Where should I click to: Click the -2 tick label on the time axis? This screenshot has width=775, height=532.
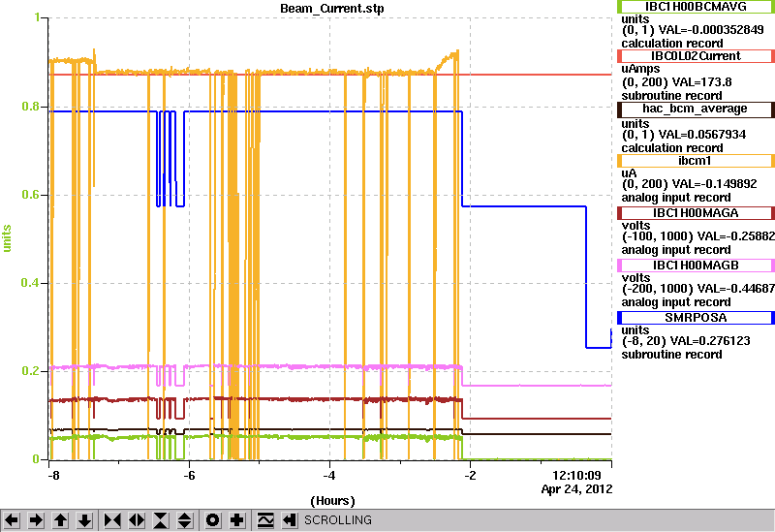(470, 476)
